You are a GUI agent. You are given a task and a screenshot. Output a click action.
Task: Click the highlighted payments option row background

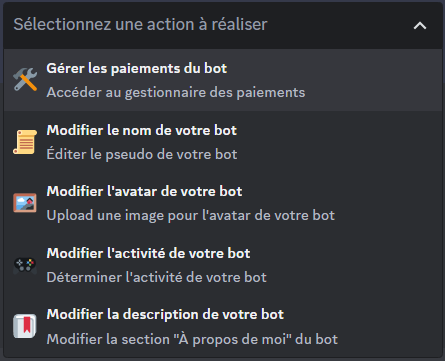223,80
